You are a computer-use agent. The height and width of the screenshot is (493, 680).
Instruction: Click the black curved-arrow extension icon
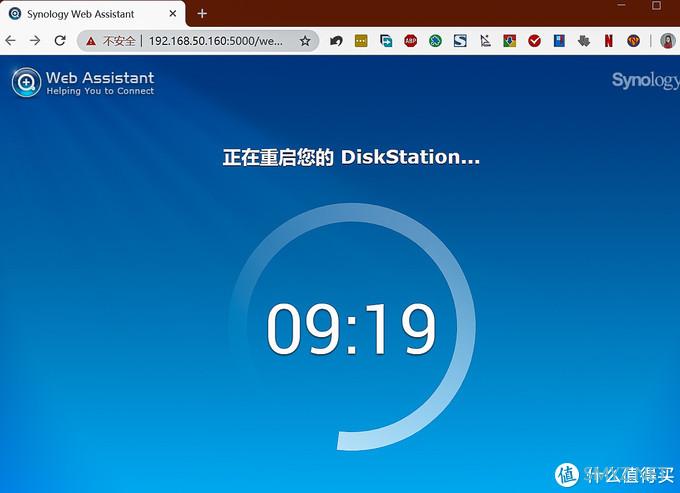pyautogui.click(x=336, y=41)
